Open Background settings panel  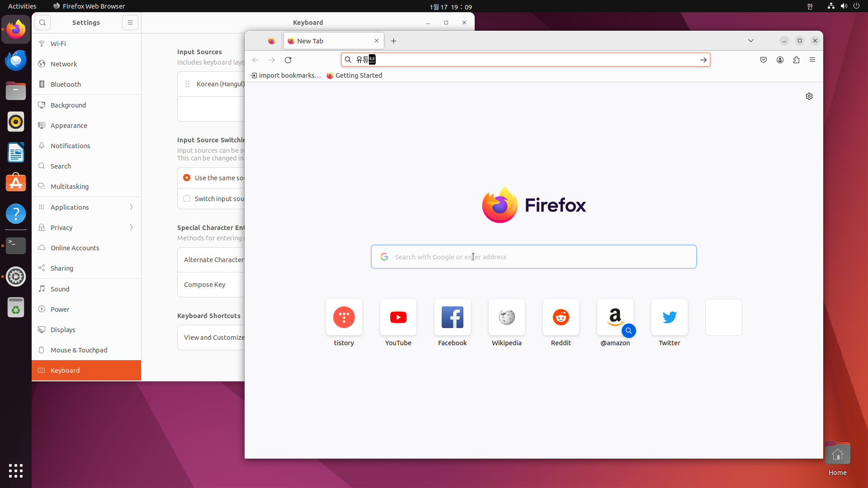tap(86, 105)
